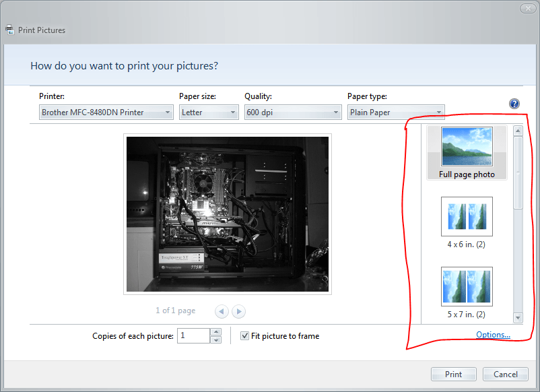Choose the 4 x 6 in. (2) layout
Screen dimensions: 540x392
[467, 223]
